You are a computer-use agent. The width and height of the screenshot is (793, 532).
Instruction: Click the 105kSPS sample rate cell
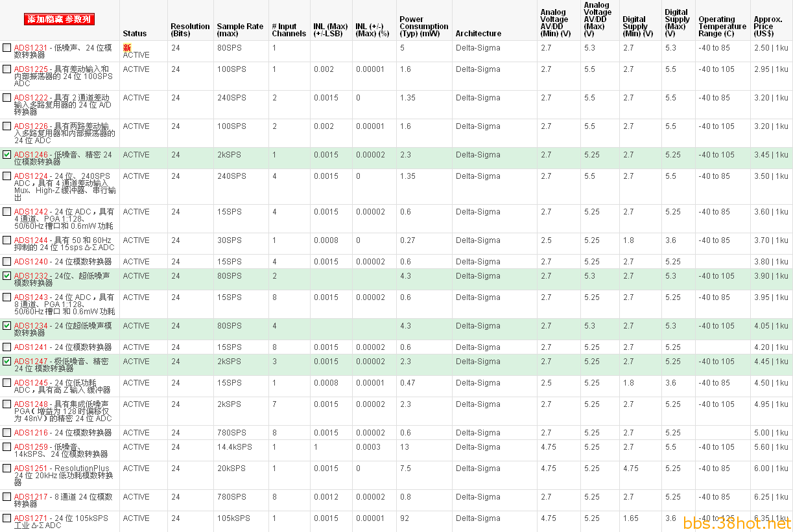[233, 518]
